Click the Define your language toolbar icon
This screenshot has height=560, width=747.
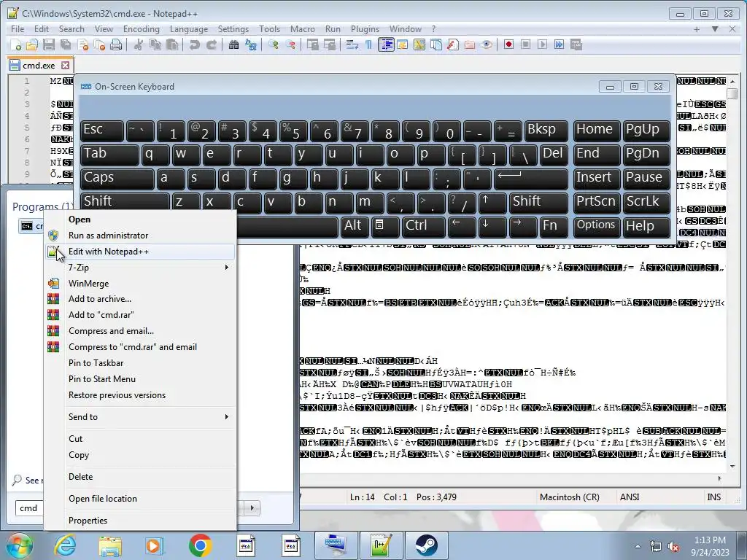click(402, 44)
